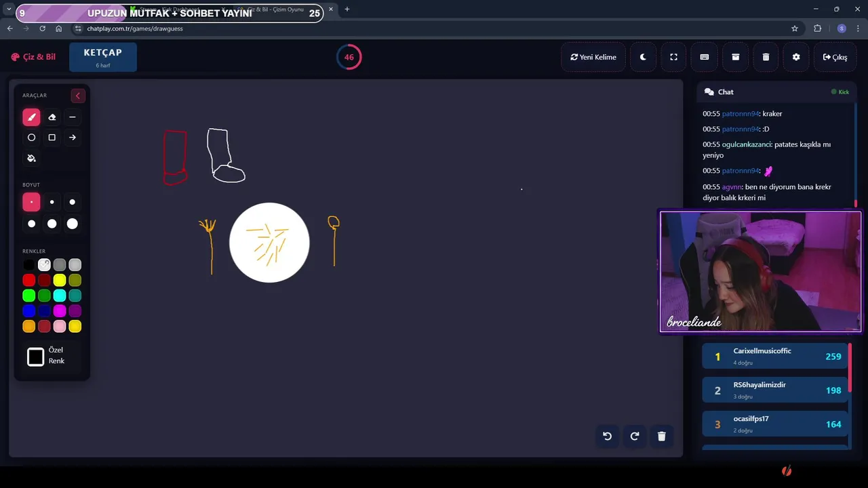The image size is (868, 488).
Task: Go back in browser history
Action: tap(9, 28)
